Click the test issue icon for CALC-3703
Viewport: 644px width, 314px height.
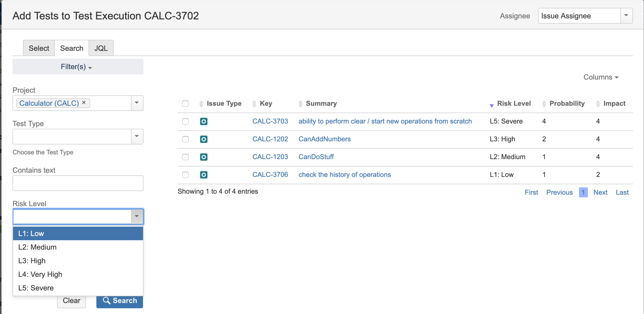[204, 121]
